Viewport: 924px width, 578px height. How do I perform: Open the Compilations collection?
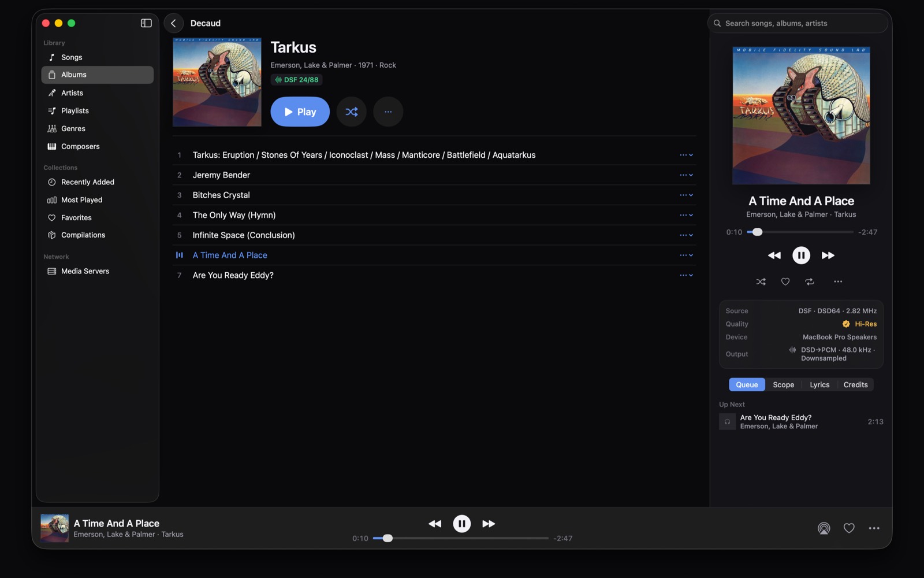coord(97,235)
